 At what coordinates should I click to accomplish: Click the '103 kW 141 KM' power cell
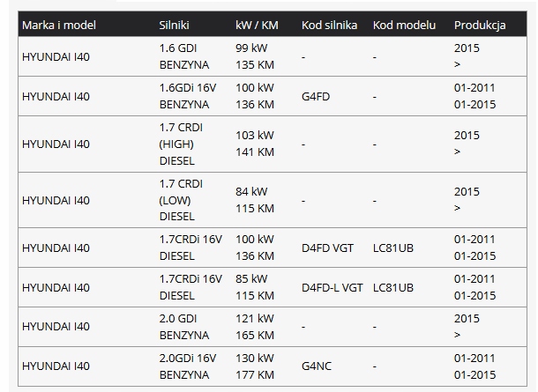[256, 144]
